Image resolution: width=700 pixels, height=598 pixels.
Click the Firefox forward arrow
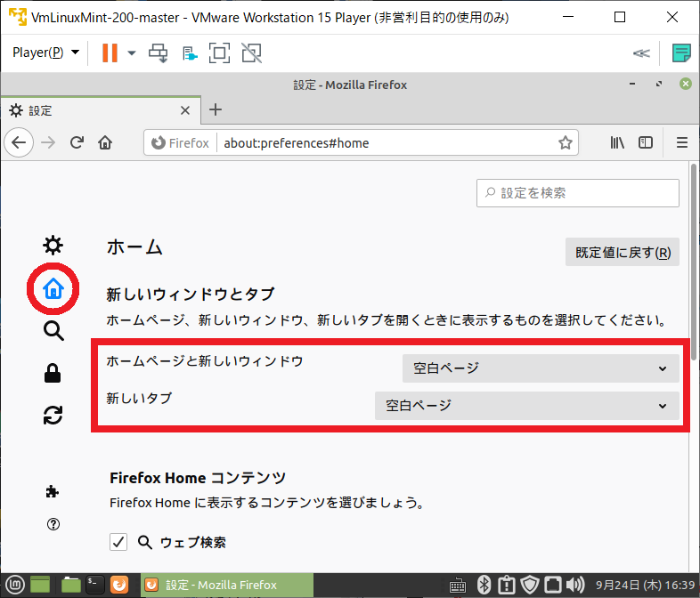tap(48, 142)
